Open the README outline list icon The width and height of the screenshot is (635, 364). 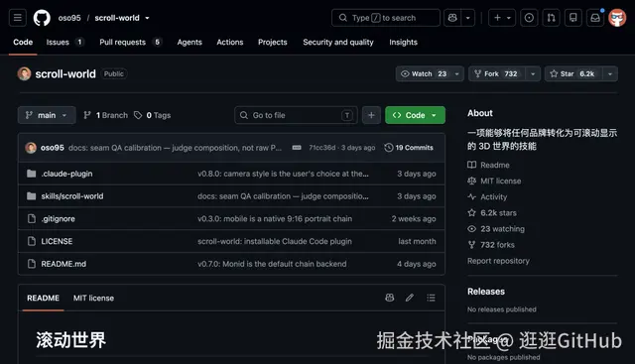coord(431,298)
